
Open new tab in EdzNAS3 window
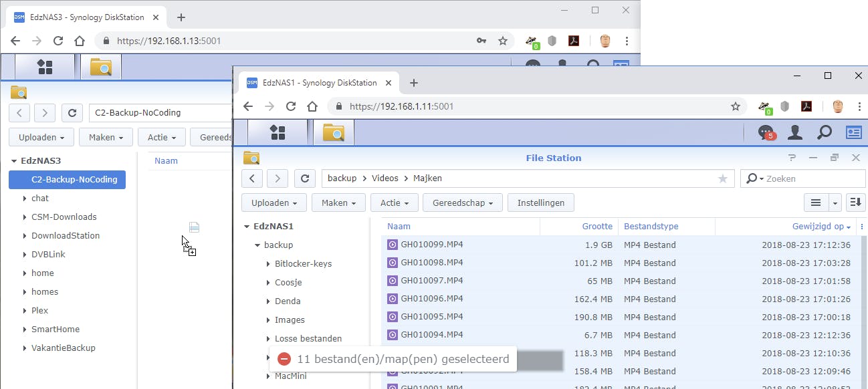pyautogui.click(x=181, y=17)
